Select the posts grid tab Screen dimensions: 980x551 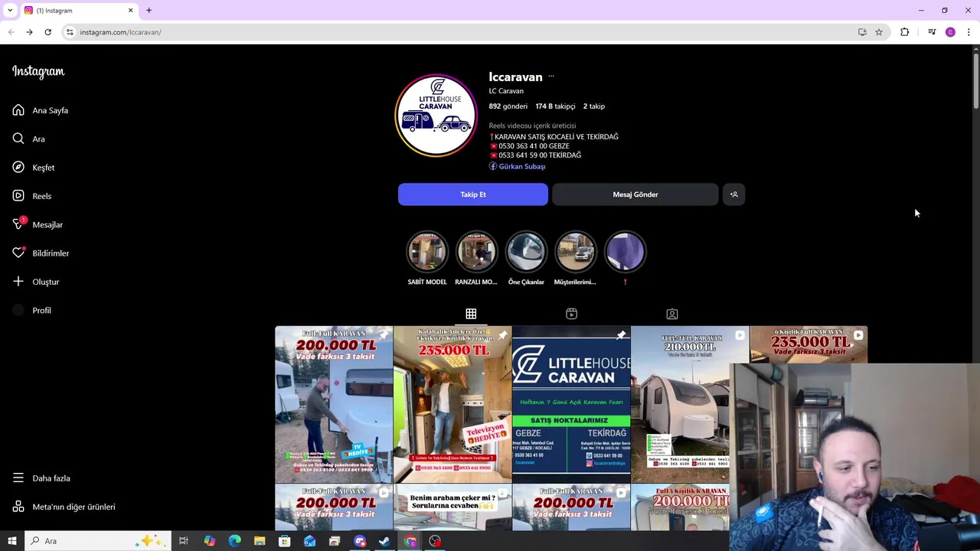pos(471,314)
